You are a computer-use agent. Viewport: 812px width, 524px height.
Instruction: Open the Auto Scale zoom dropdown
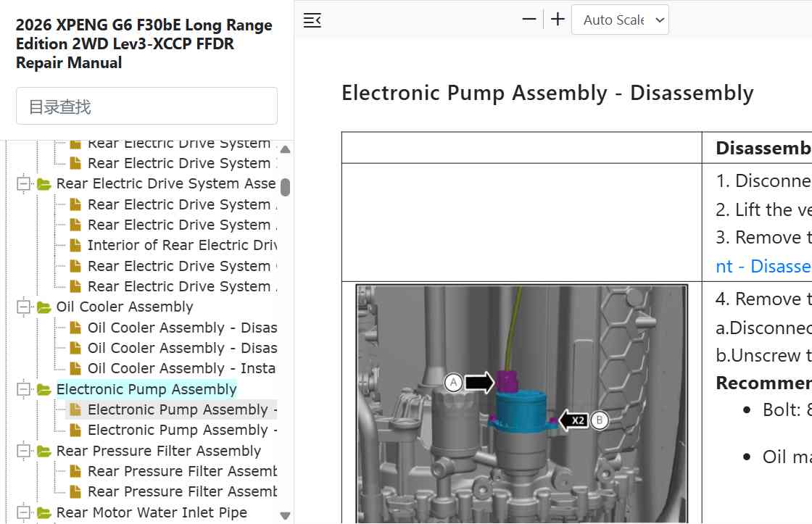[620, 20]
